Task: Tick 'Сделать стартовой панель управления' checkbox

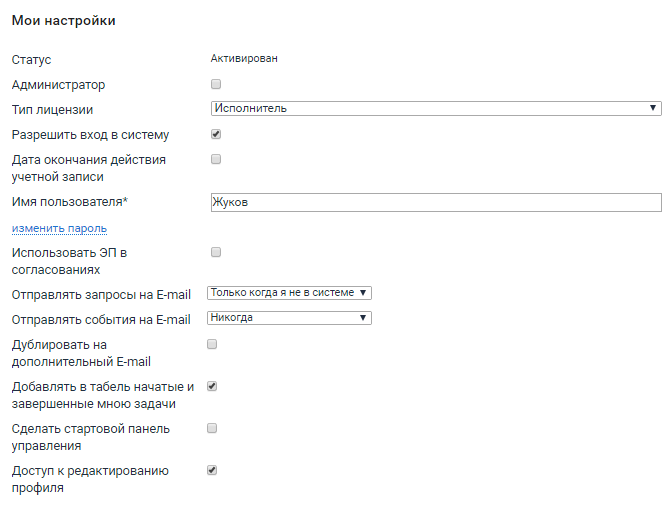Action: click(x=211, y=428)
